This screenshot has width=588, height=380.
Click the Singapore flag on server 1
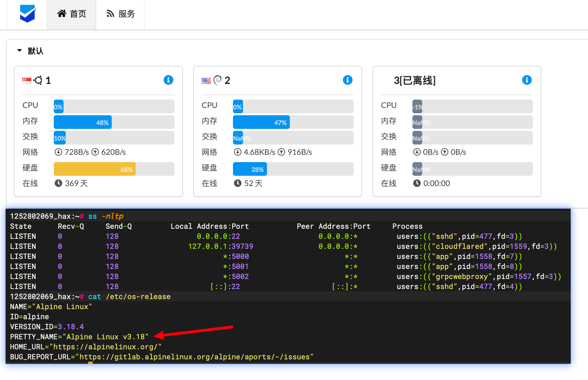[27, 80]
